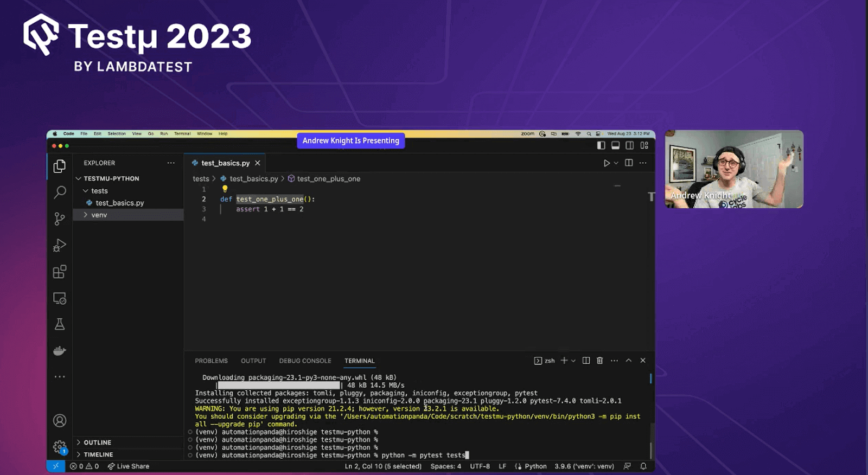Switch to the OUTPUT tab
Image resolution: width=868 pixels, height=475 pixels.
coord(253,361)
